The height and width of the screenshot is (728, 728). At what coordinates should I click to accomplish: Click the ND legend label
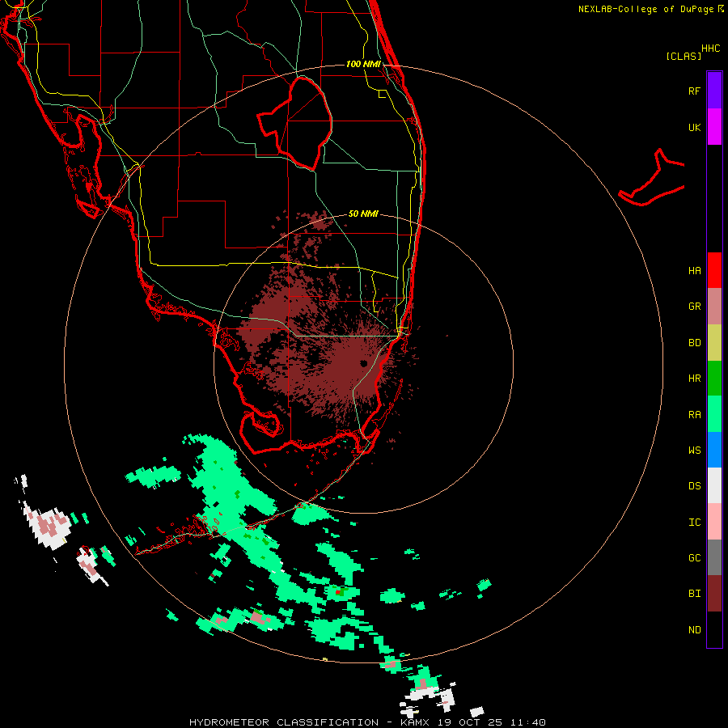694,630
